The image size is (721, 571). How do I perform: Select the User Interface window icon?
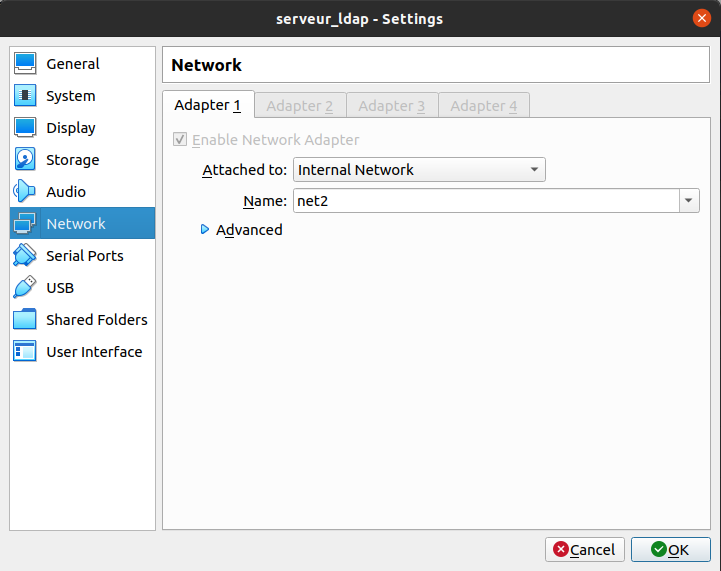point(26,352)
